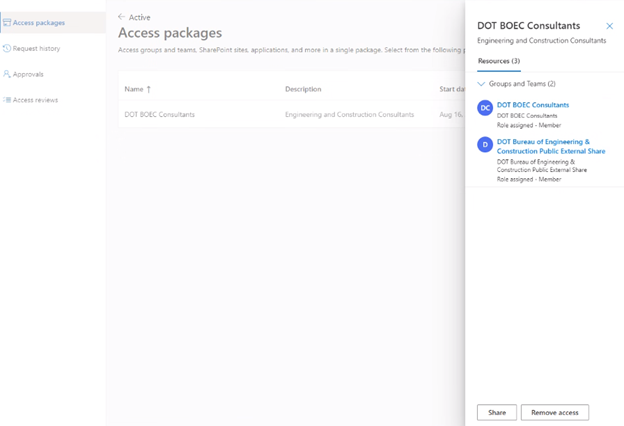
Task: Open the DOT BOEC Consultants group link
Action: pyautogui.click(x=532, y=105)
